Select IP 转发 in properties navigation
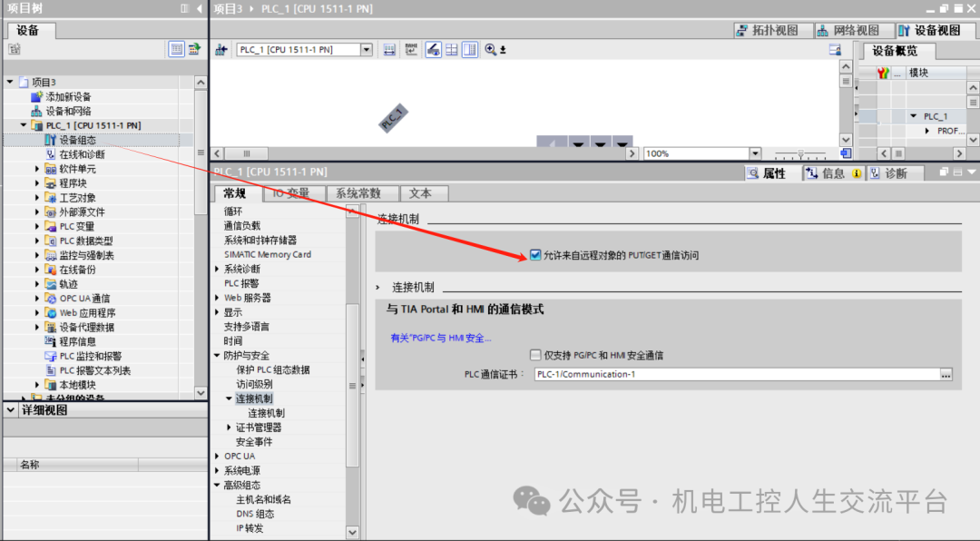The width and height of the screenshot is (980, 541). (250, 528)
